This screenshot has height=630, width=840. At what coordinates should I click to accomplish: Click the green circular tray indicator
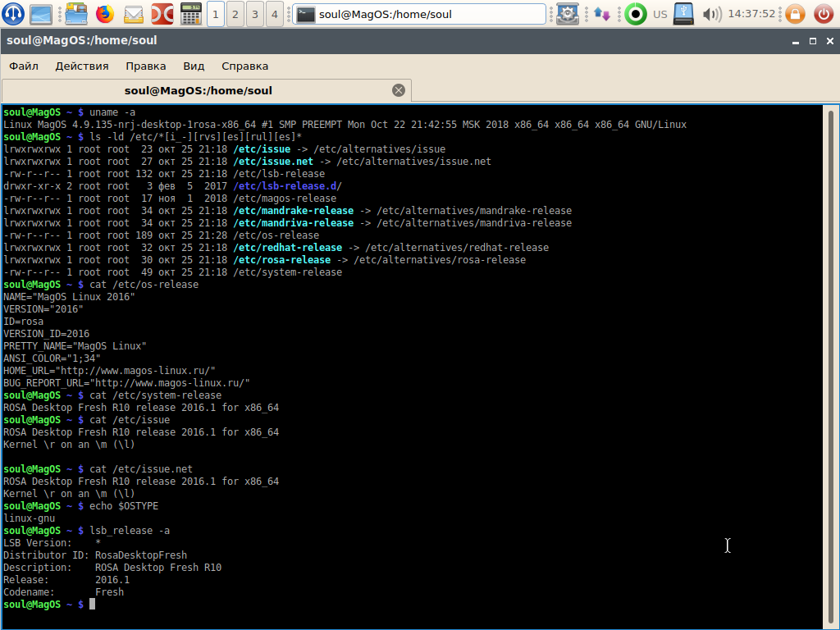click(x=636, y=14)
